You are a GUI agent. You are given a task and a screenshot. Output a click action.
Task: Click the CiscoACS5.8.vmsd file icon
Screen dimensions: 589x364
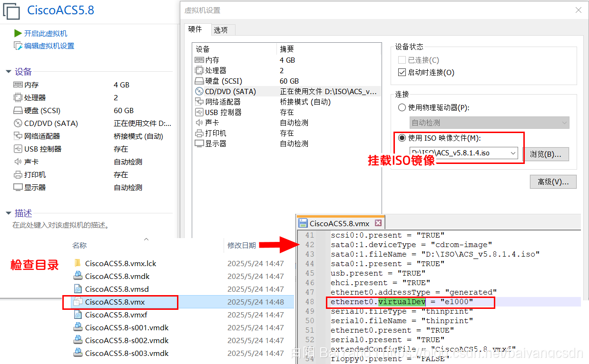click(78, 289)
